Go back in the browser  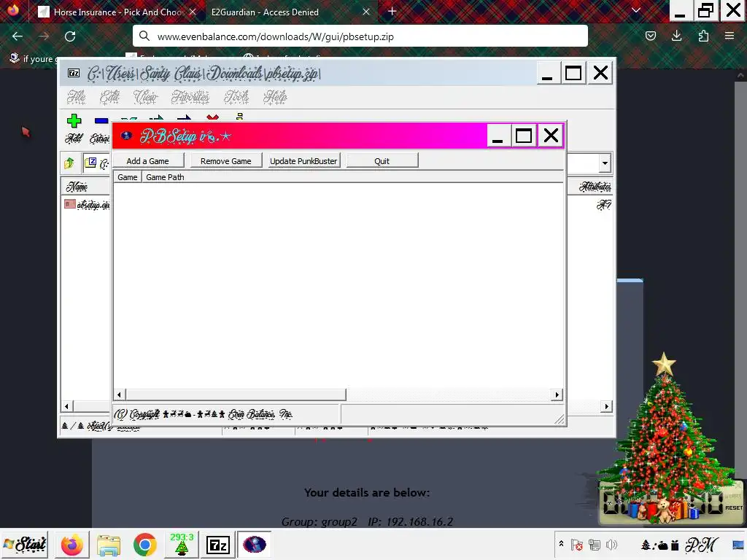coord(18,36)
